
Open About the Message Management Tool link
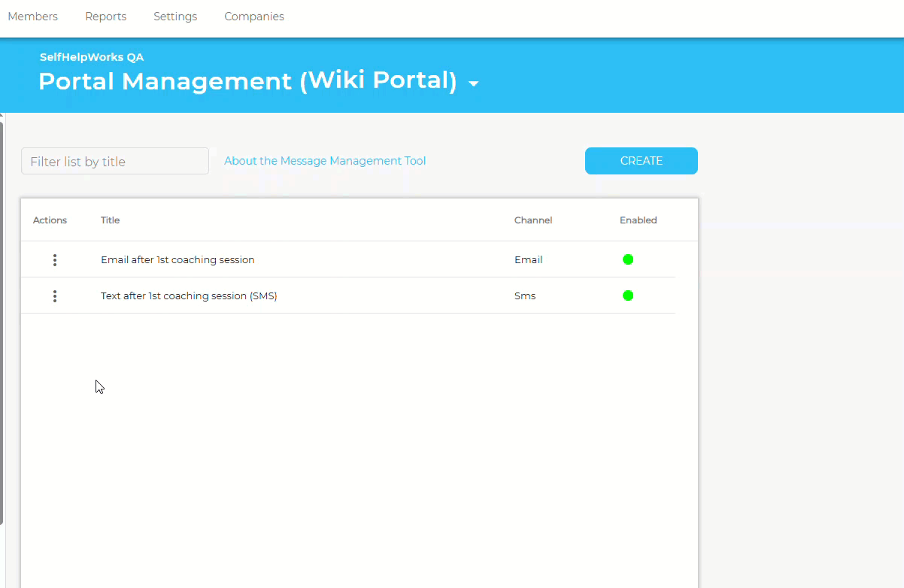click(x=325, y=161)
